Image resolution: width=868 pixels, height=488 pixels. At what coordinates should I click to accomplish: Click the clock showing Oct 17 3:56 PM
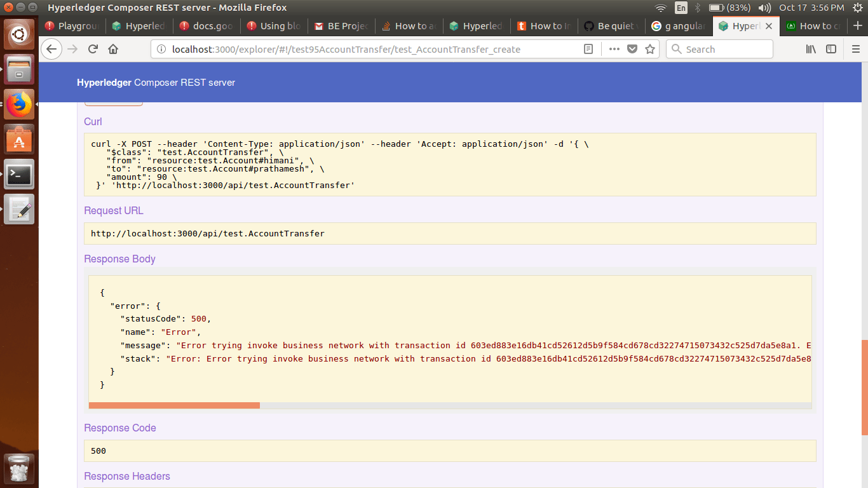811,8
